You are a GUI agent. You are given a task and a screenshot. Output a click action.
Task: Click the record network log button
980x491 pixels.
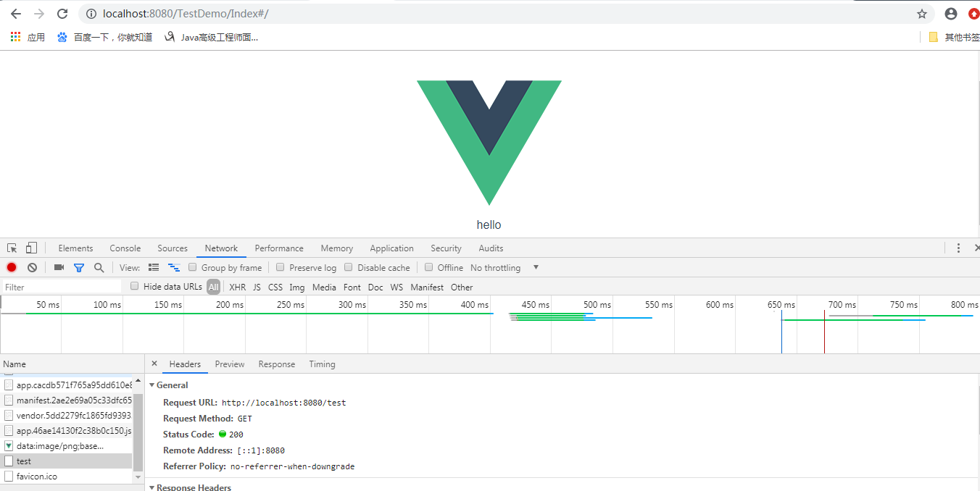click(x=11, y=267)
